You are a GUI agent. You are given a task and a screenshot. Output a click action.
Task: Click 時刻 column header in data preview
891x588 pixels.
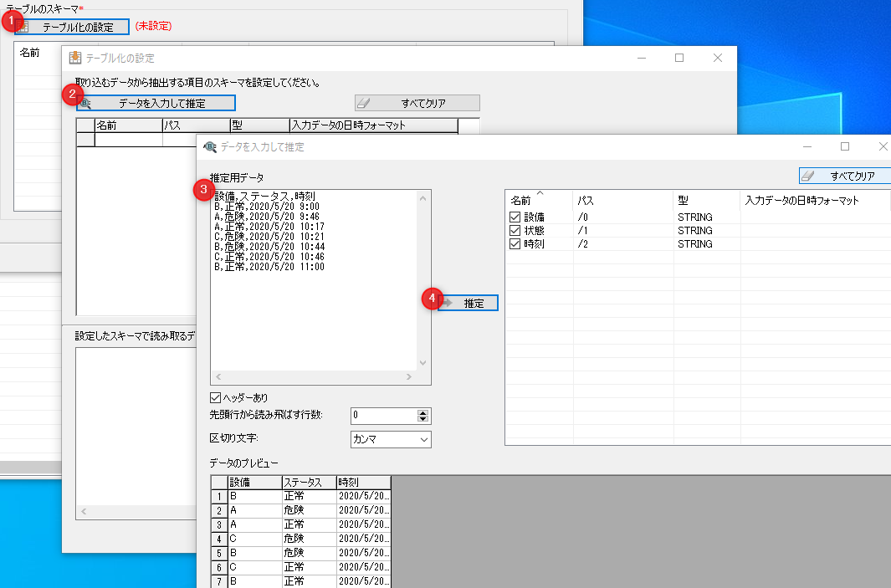click(364, 483)
